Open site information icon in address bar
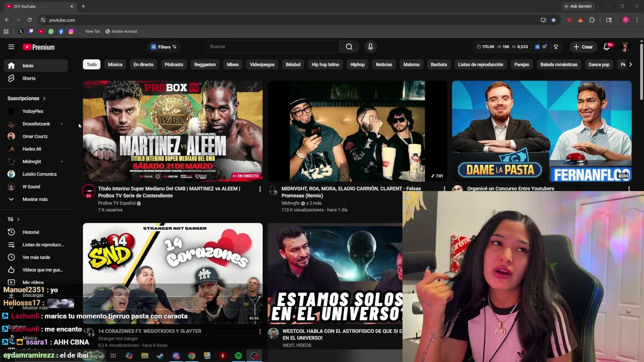 pos(43,20)
